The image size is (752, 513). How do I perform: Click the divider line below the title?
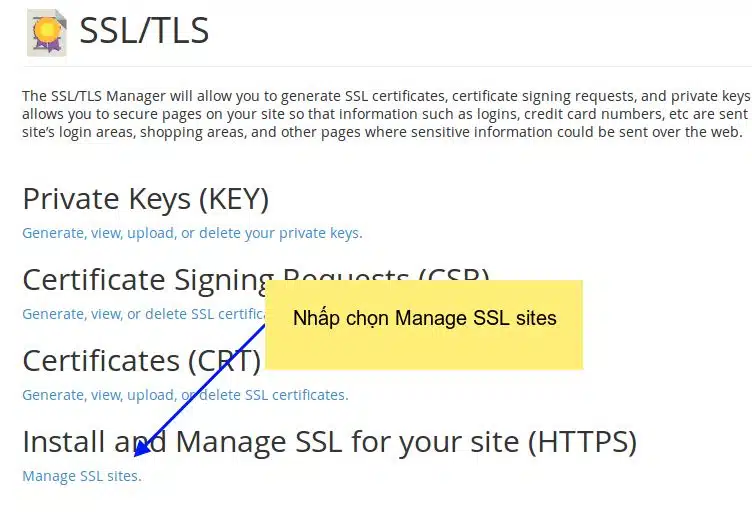[387, 66]
